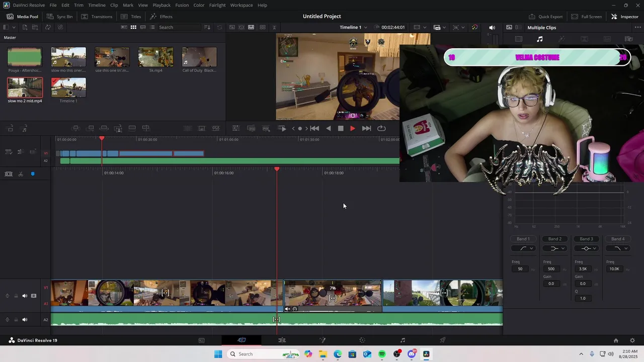This screenshot has width=644, height=362.
Task: Open the Fairlight menu
Action: (217, 5)
